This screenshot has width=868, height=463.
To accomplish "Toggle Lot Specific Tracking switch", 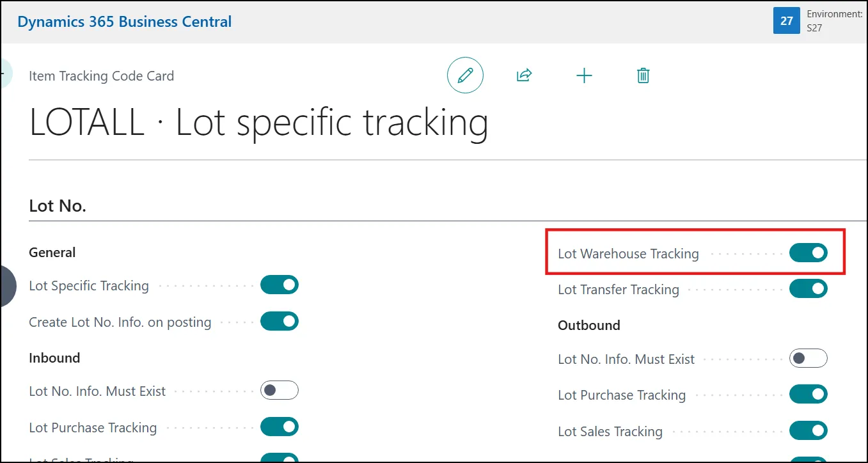I will coord(280,285).
